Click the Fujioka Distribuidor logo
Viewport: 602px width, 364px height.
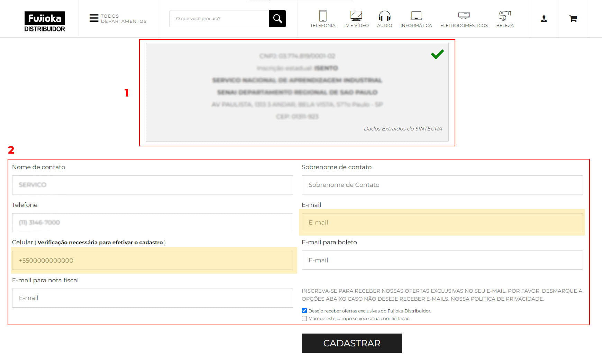point(45,21)
